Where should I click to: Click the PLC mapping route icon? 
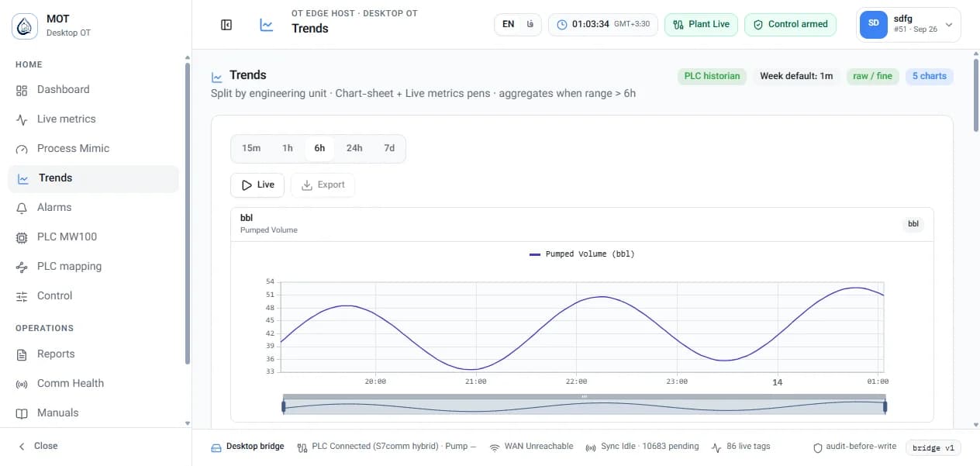coord(22,267)
